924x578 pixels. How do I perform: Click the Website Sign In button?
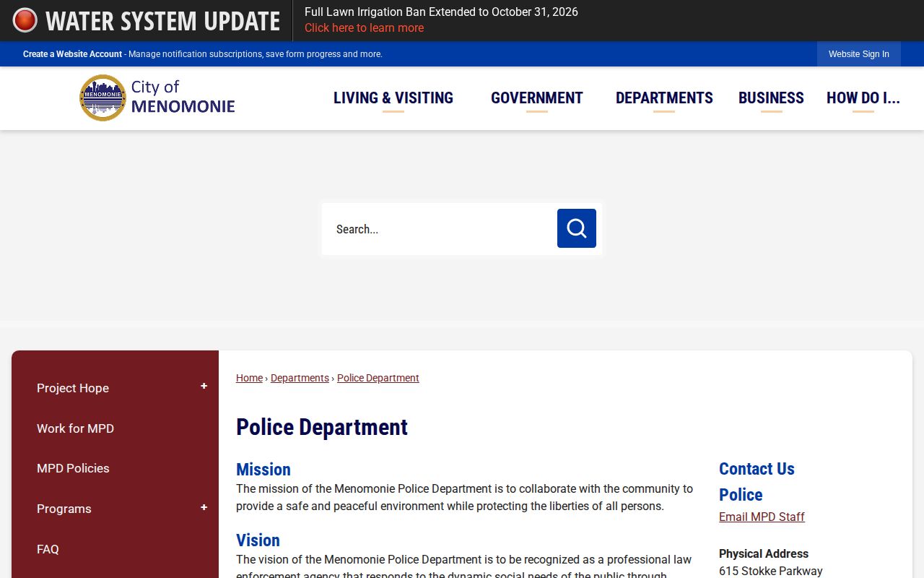(x=859, y=54)
